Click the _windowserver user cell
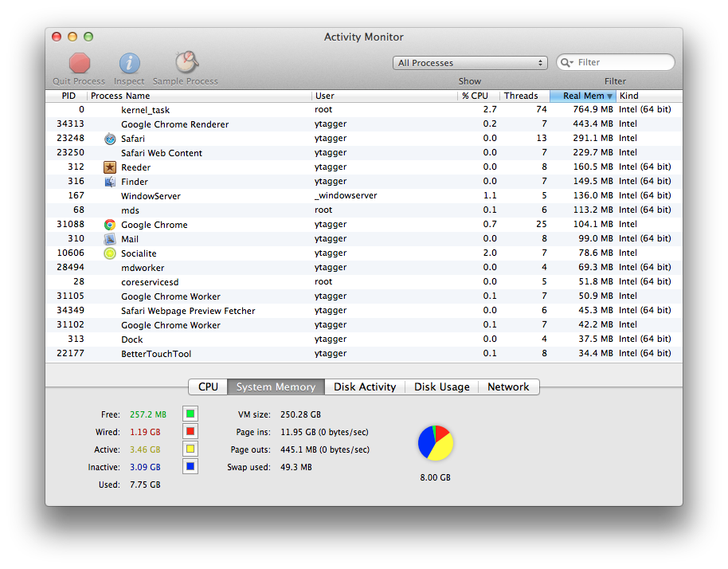 tap(346, 195)
